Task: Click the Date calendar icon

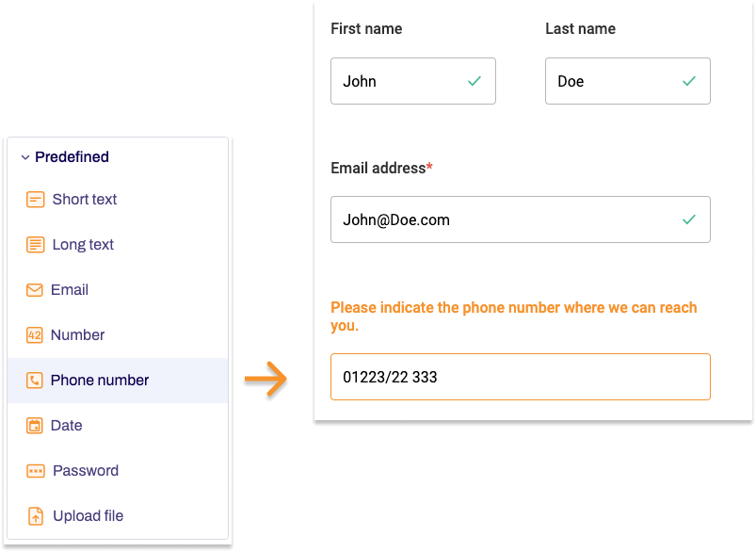Action: [35, 425]
